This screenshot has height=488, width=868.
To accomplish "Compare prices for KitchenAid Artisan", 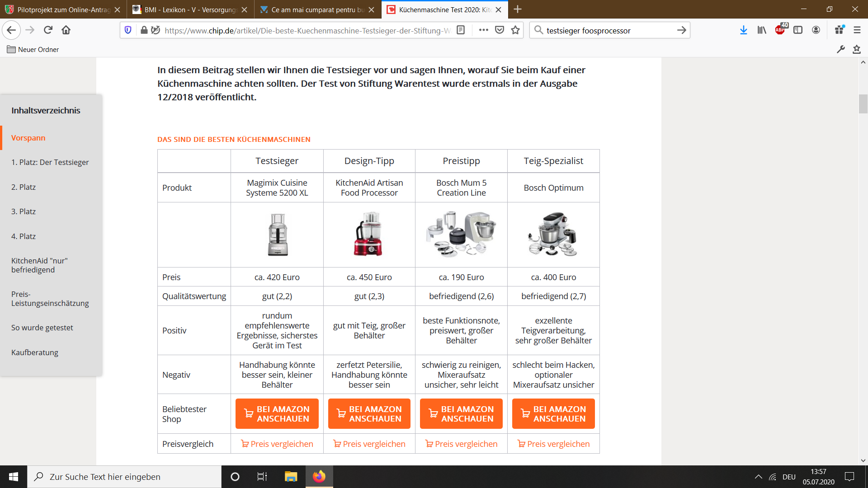I will (x=369, y=444).
